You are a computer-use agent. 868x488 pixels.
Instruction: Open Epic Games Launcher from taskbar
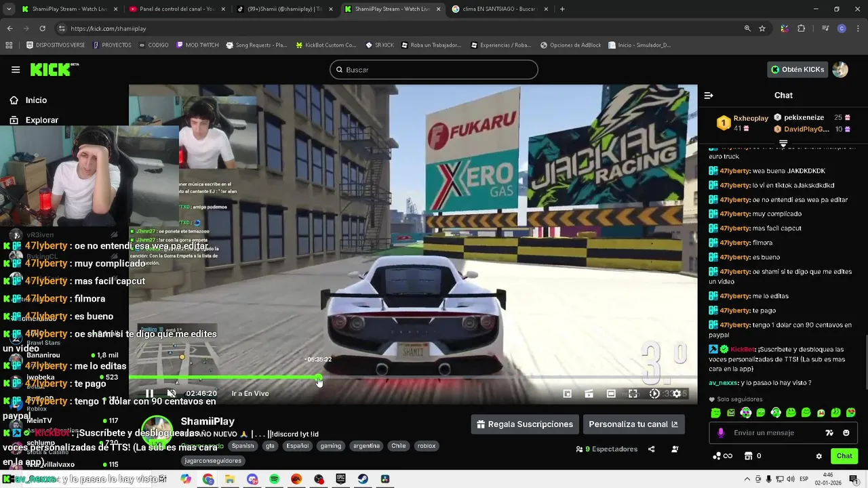pos(341,479)
